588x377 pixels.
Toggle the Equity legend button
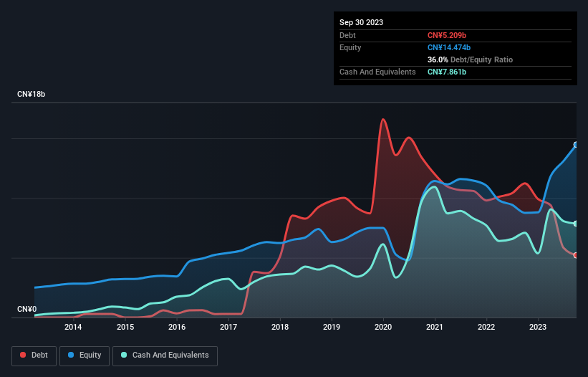point(85,355)
